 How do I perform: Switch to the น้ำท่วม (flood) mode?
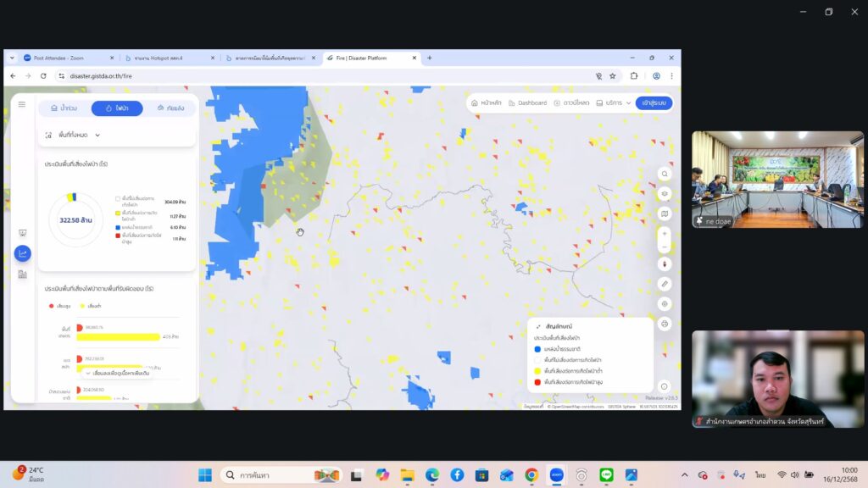pos(64,108)
